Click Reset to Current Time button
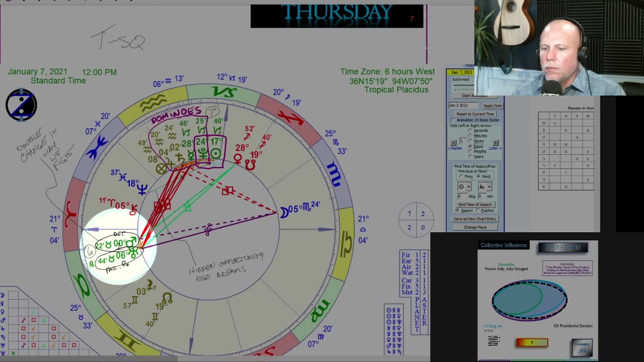 [x=475, y=114]
